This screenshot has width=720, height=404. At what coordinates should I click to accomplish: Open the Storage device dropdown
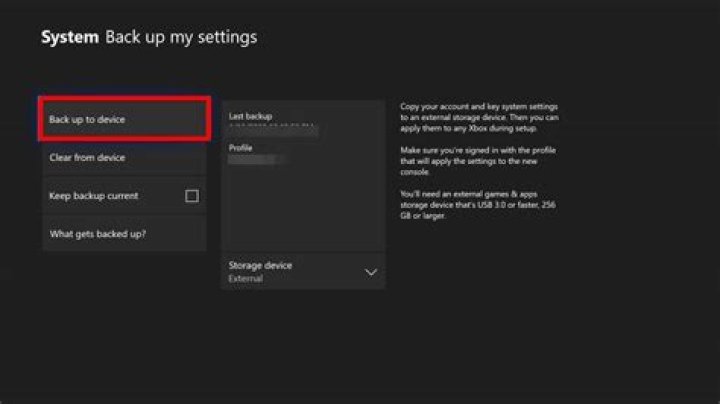click(302, 271)
